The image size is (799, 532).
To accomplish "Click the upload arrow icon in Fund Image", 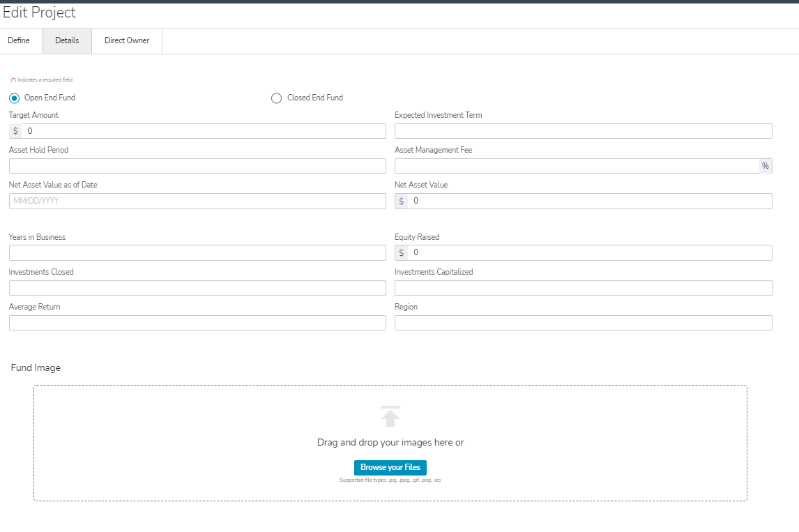I will 390,416.
